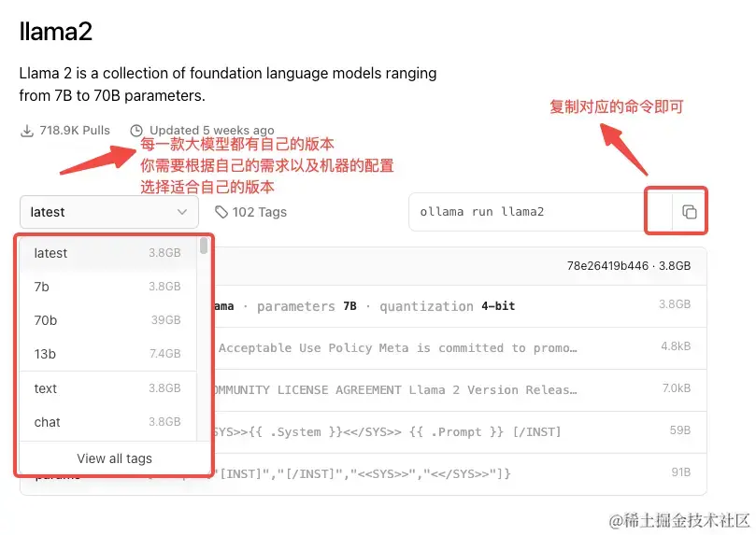The height and width of the screenshot is (535, 756).
Task: Choose the 7b tag from list
Action: (107, 287)
